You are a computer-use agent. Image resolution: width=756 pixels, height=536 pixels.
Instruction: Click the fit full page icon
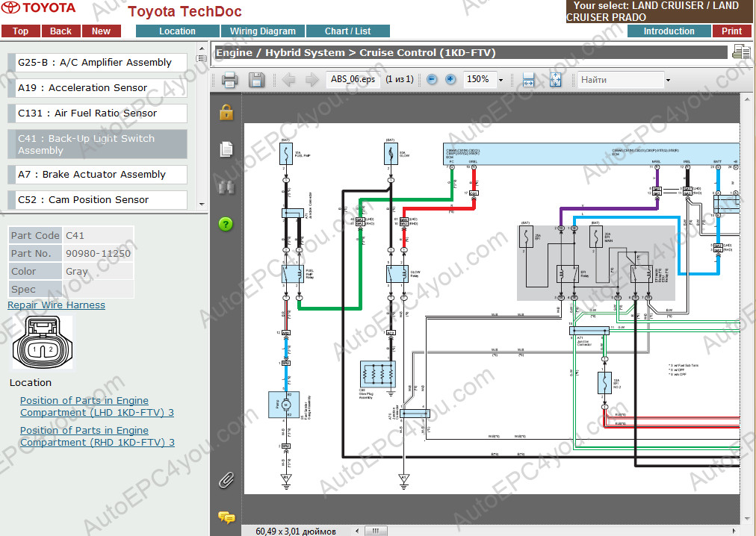[555, 80]
